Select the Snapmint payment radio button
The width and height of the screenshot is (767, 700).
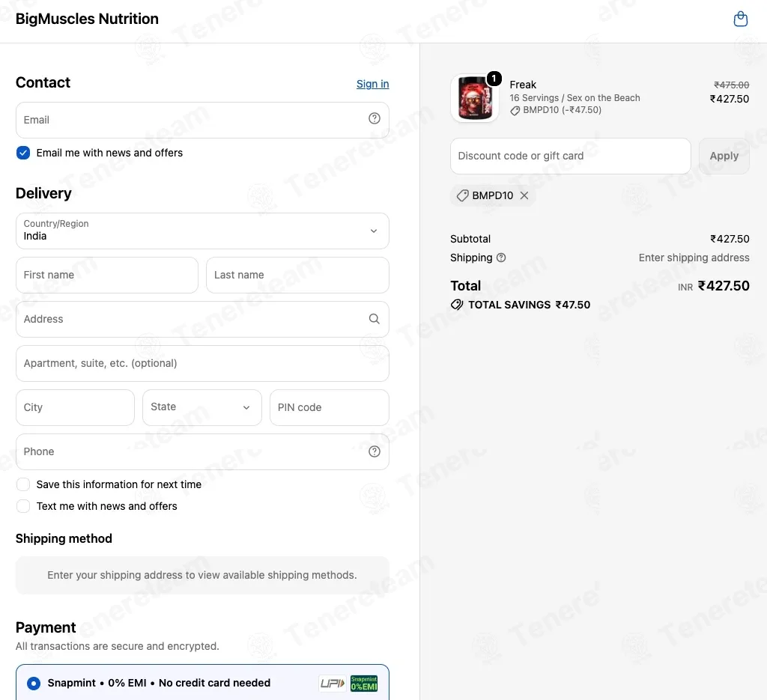33,683
